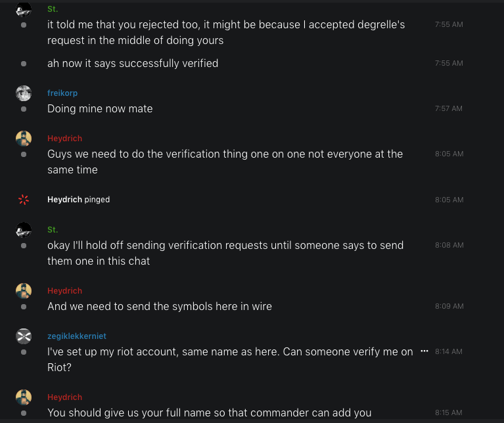Click the 8:08 AM timestamp
Viewport: 504px width, 423px height.
point(449,245)
